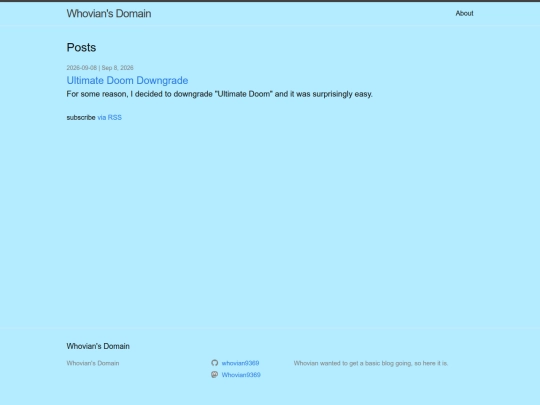This screenshot has width=540, height=405.
Task: Subscribe via RSS link
Action: 110,117
